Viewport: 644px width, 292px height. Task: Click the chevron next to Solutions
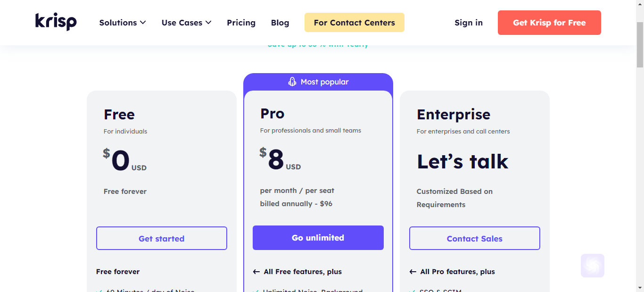(143, 23)
